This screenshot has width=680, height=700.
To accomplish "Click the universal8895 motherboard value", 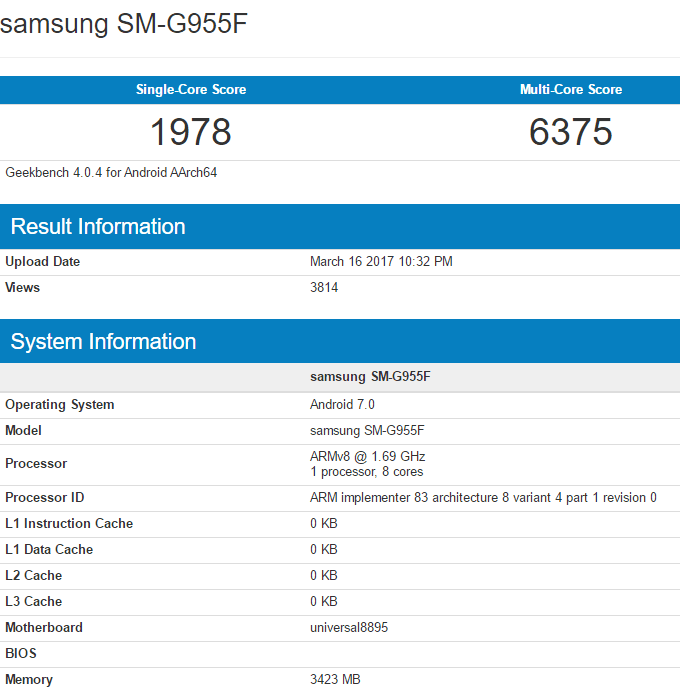I will tap(349, 628).
